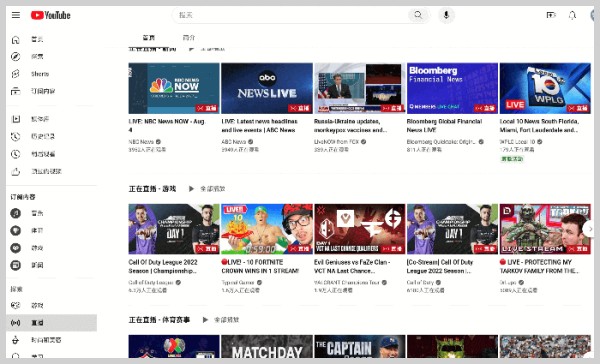Screen dimensions: 600x364
Task: Play all in live gaming section
Action: [207, 189]
